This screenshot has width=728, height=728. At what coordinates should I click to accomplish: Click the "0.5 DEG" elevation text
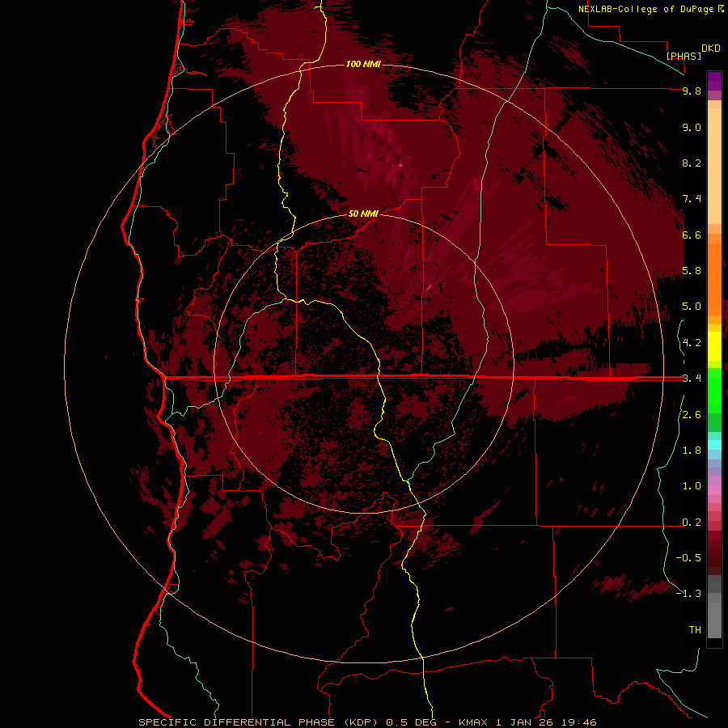pos(411,722)
